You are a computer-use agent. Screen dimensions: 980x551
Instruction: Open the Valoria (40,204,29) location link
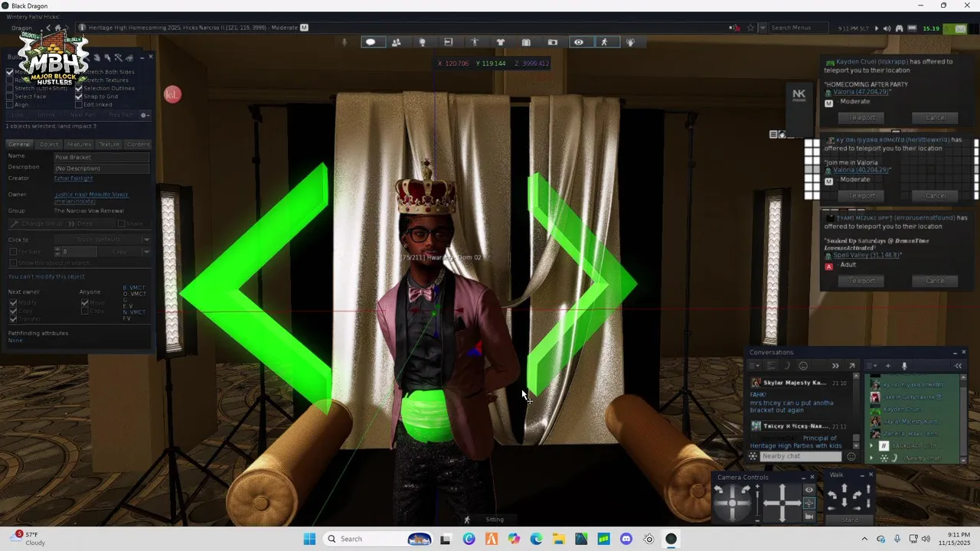point(862,170)
